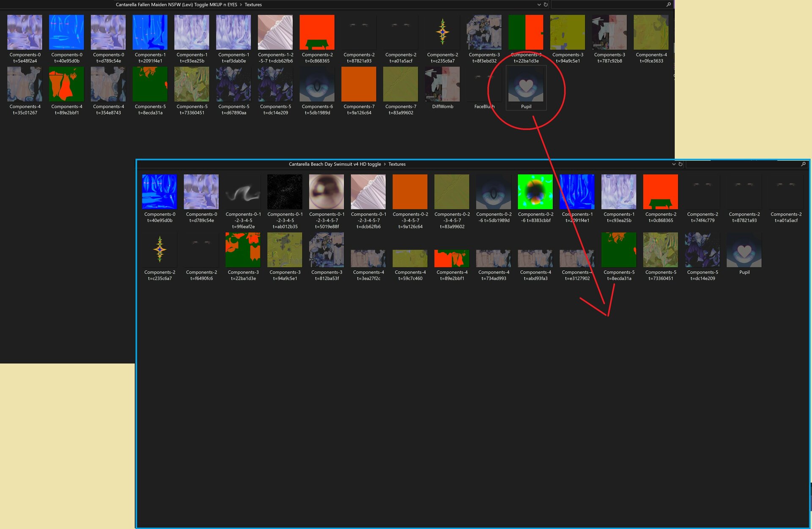Click Textures breadcrumb in Swimsuit window
This screenshot has height=529, width=812.
(397, 164)
